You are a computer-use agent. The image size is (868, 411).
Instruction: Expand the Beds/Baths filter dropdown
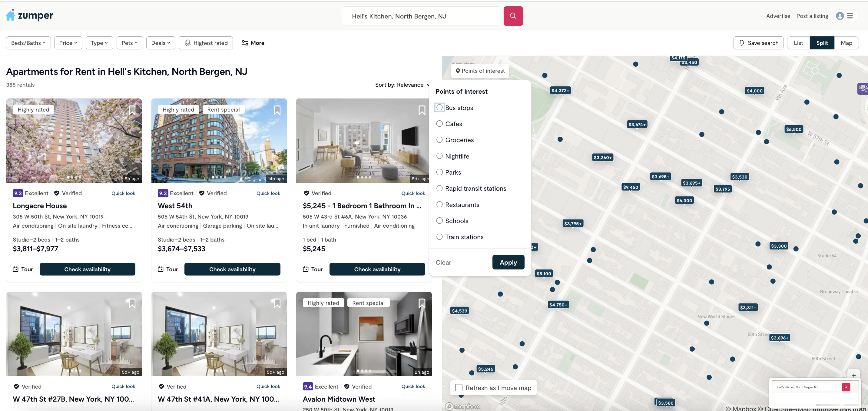(x=28, y=43)
